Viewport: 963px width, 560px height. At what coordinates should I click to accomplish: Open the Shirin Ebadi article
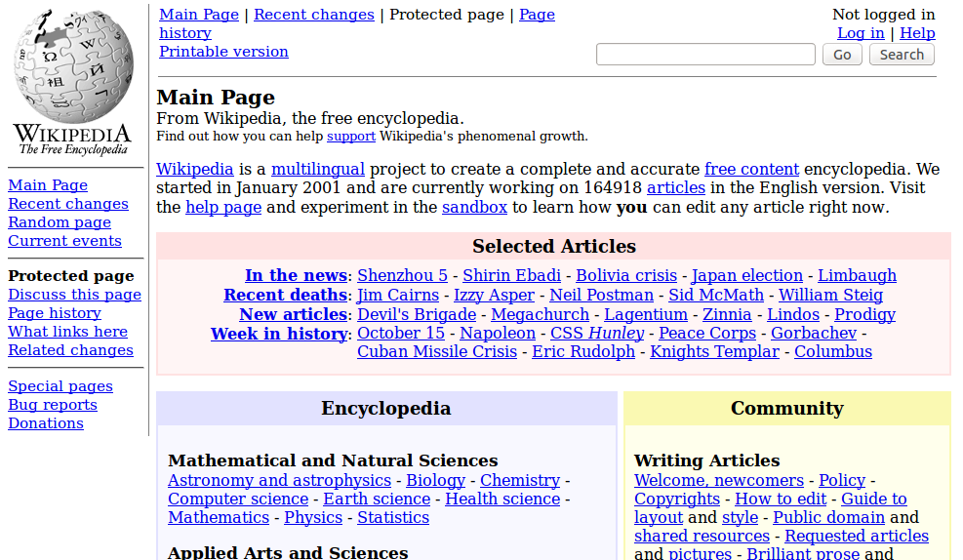[511, 276]
